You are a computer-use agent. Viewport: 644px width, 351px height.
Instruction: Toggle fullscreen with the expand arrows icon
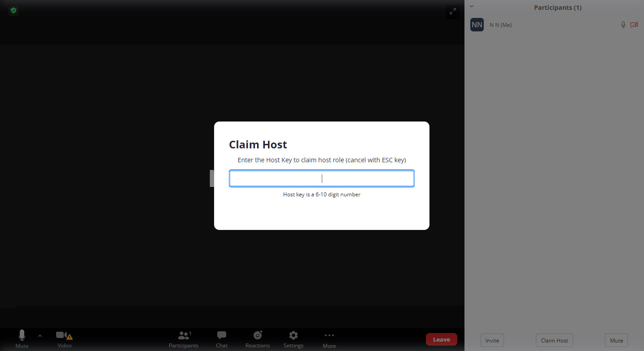(x=453, y=12)
